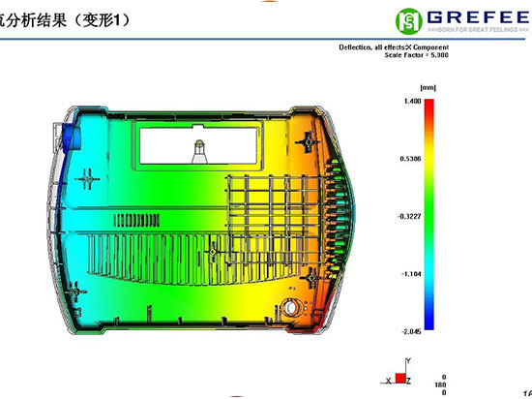The image size is (532, 399).
Task: Click 'Deflection, all effects:X Component' label
Action: click(x=394, y=47)
